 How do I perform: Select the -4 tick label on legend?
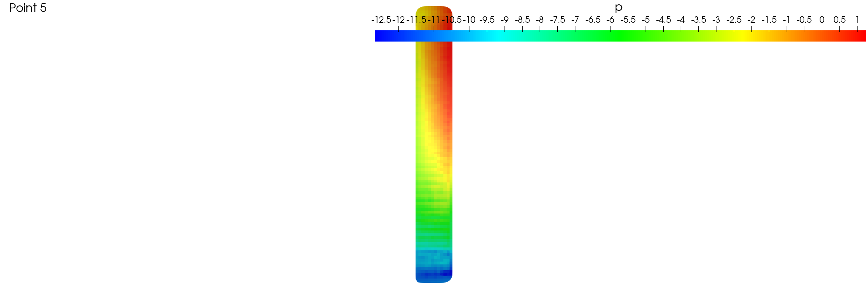pyautogui.click(x=681, y=20)
